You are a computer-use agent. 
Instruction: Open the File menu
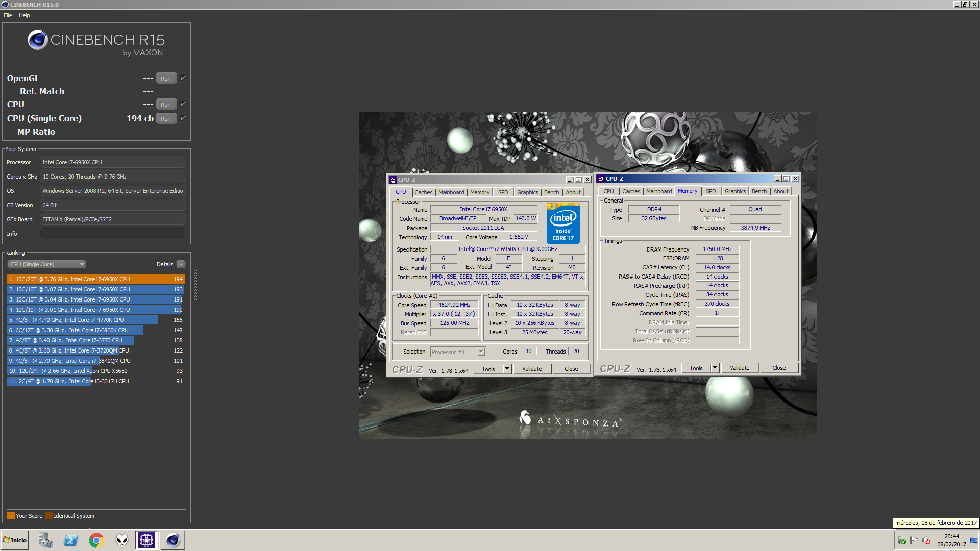(x=8, y=15)
